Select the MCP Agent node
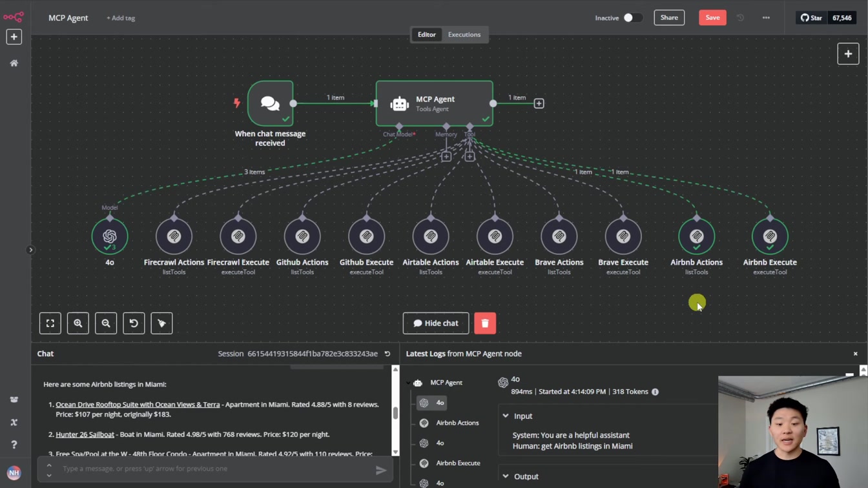Image resolution: width=868 pixels, height=488 pixels. (435, 103)
